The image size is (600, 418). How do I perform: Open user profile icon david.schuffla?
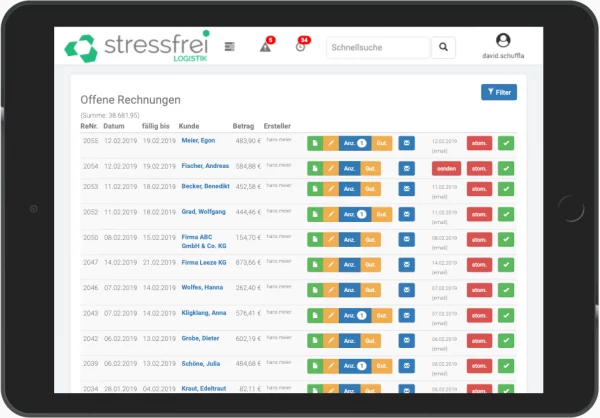503,40
